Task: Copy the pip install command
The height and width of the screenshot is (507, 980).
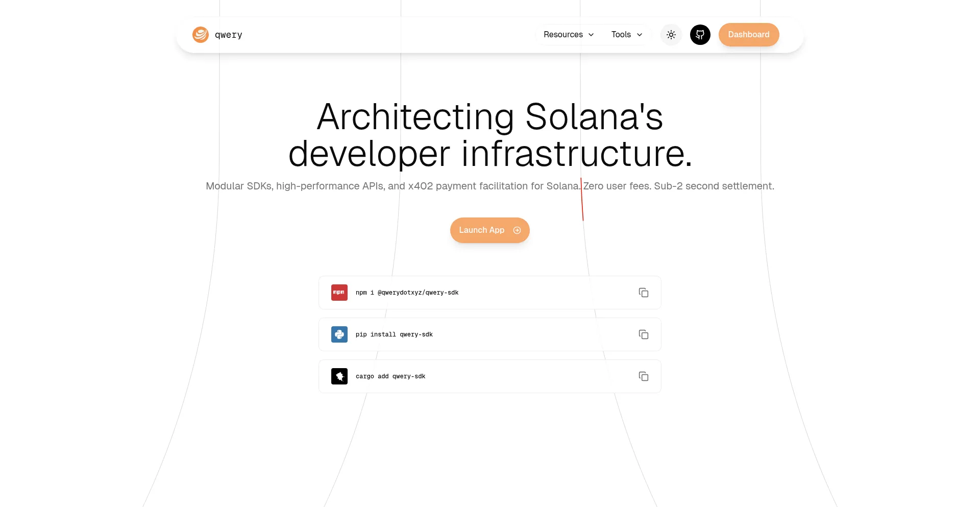Action: [644, 334]
